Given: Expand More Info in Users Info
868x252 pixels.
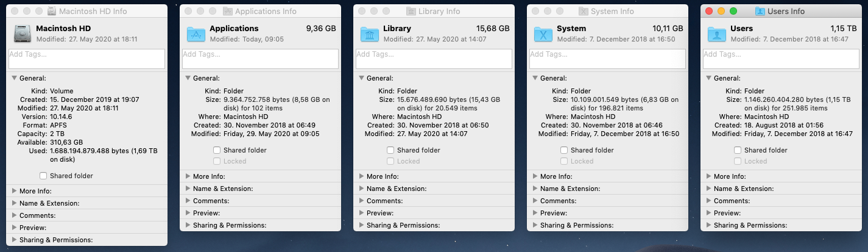Looking at the screenshot, I should (x=708, y=176).
